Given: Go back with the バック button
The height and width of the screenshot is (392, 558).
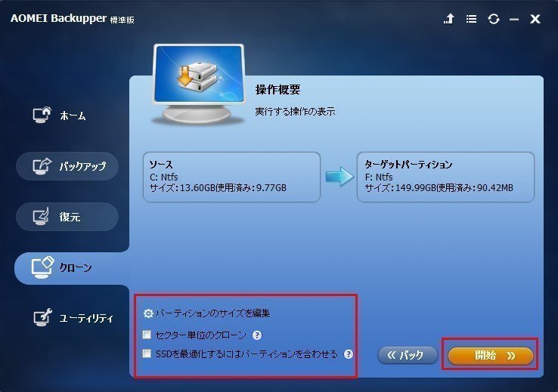Looking at the screenshot, I should click(x=408, y=355).
